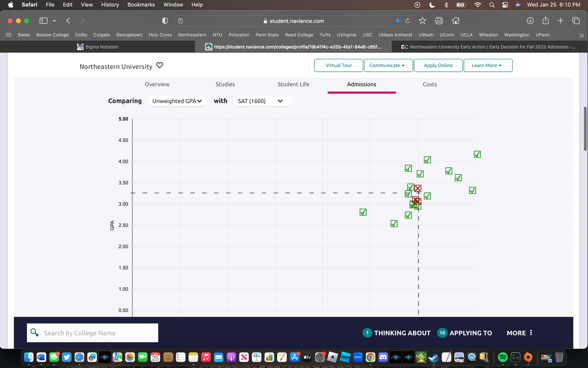Viewport: 588px width, 368px height.
Task: Open the sidebar chevron dropdown
Action: 54,21
